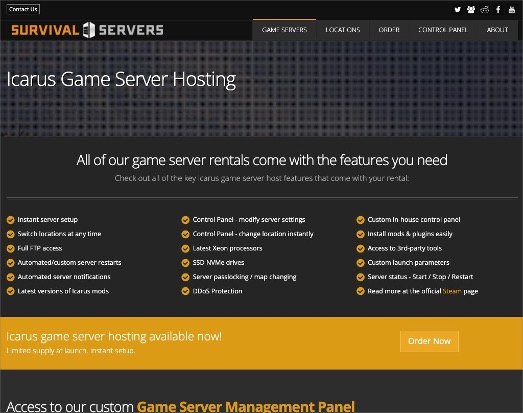Viewport: 523px width, 413px height.
Task: Click checkmark beside Control Panel - change location instantly
Action: (x=185, y=234)
